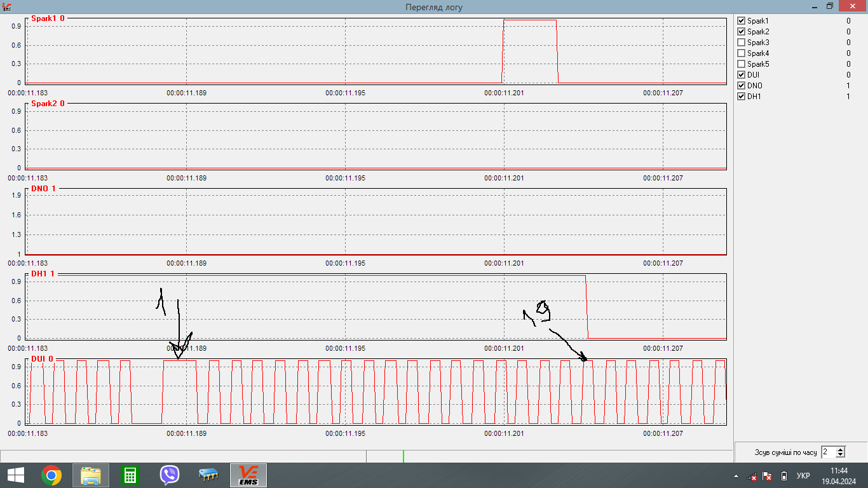Click the microchip program icon in taskbar
Image resolution: width=868 pixels, height=488 pixels.
pos(209,475)
